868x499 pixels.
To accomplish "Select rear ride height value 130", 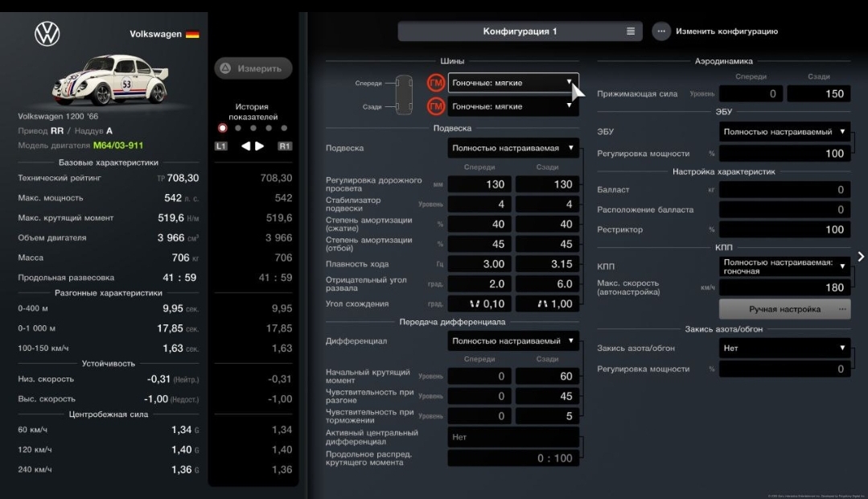I will 548,184.
